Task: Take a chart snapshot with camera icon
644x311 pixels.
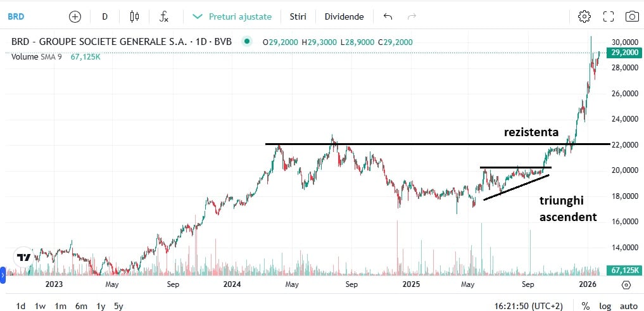Action: (x=631, y=16)
